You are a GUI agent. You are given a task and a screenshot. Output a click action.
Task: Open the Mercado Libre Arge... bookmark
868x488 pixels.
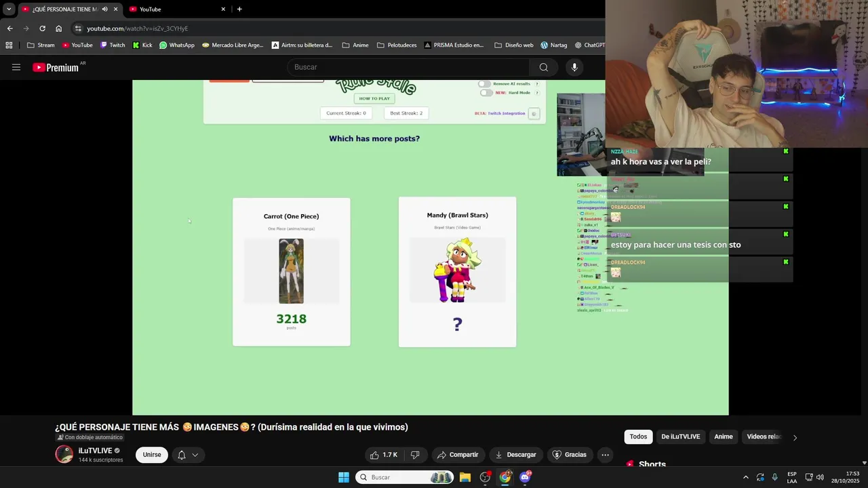tap(233, 45)
